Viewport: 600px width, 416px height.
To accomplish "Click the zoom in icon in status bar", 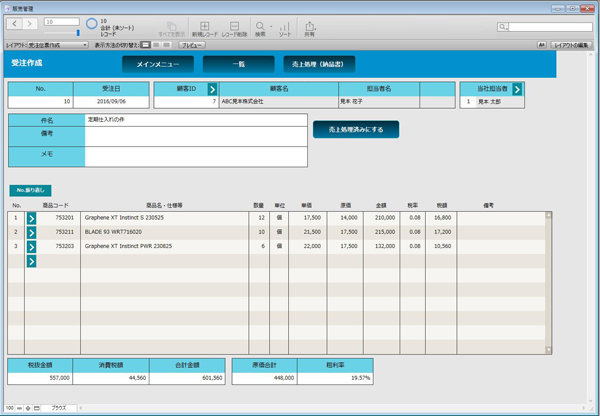I will (28, 408).
